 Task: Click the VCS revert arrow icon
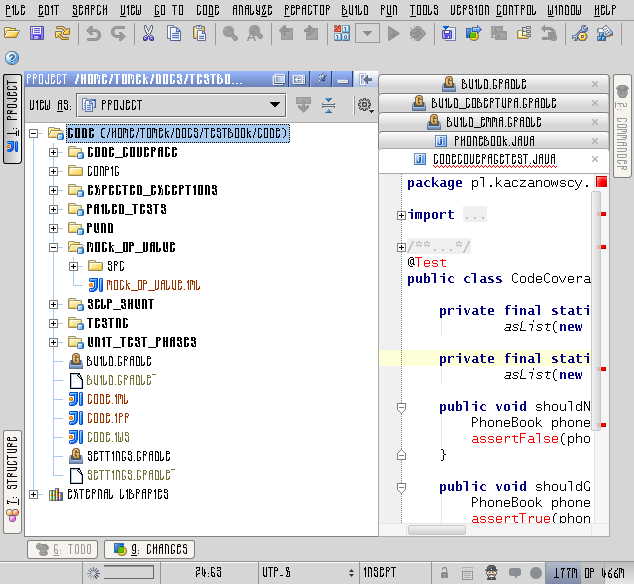click(549, 34)
